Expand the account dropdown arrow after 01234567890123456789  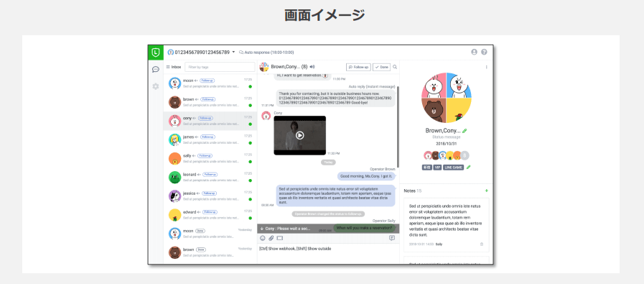tap(234, 52)
